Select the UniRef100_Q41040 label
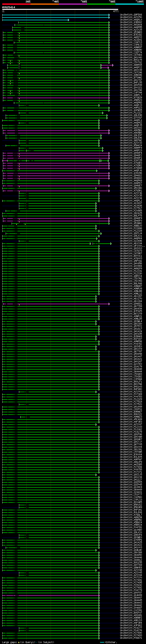Image resolution: width=146 pixels, height=644 pixels. pos(131,58)
